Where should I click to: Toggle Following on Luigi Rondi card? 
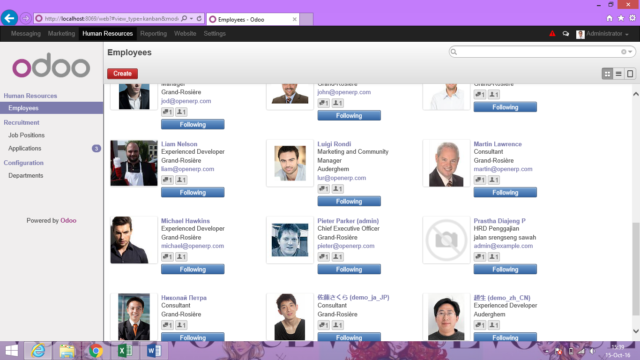coord(349,201)
